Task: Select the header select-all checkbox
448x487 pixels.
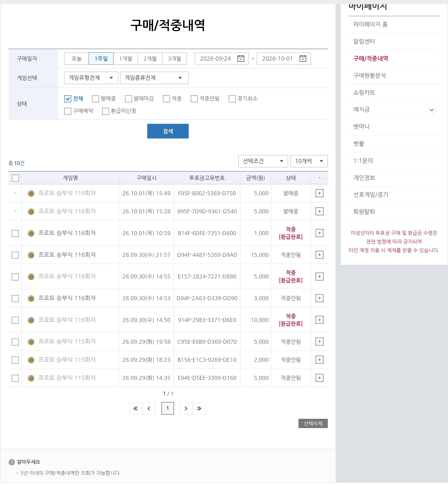Action: [x=15, y=178]
